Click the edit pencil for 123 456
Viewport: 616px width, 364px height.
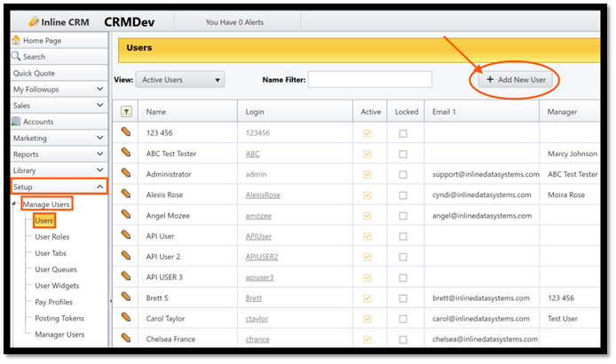pyautogui.click(x=126, y=131)
